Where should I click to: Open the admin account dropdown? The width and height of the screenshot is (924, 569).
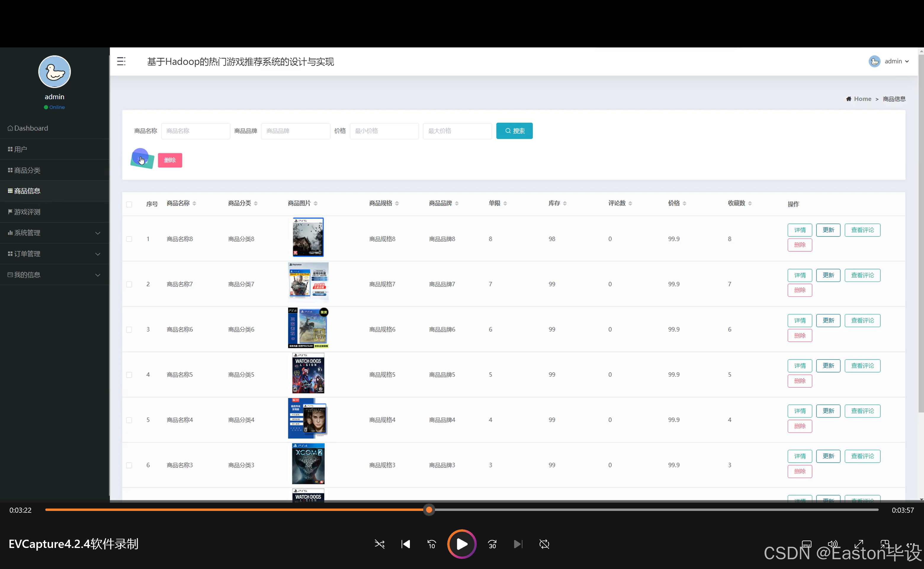click(x=896, y=61)
